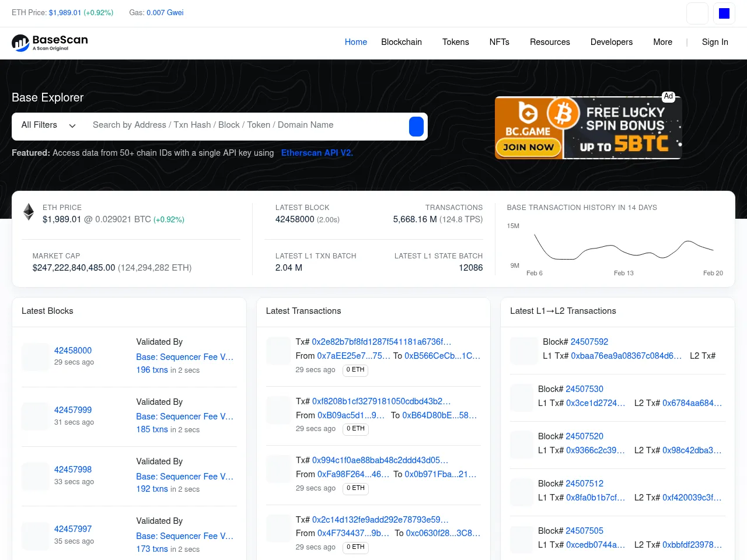Open the All Filters dropdown
Image resolution: width=747 pixels, height=560 pixels.
click(48, 125)
